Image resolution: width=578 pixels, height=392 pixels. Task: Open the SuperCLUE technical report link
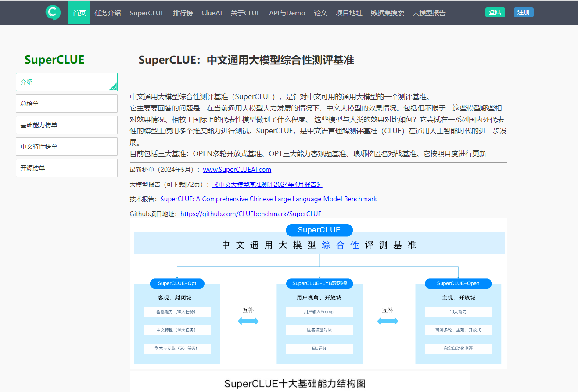pos(269,199)
